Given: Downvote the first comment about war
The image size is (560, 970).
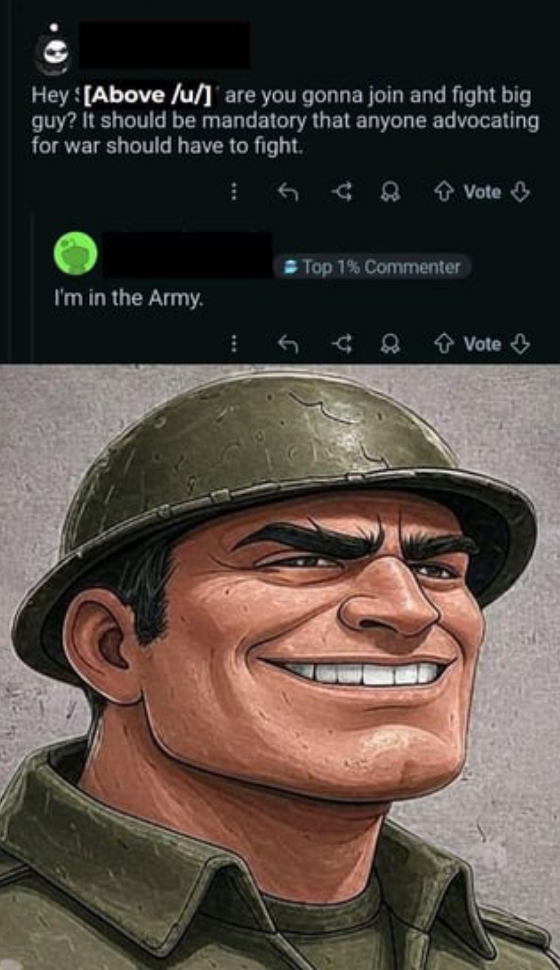Looking at the screenshot, I should tap(520, 191).
